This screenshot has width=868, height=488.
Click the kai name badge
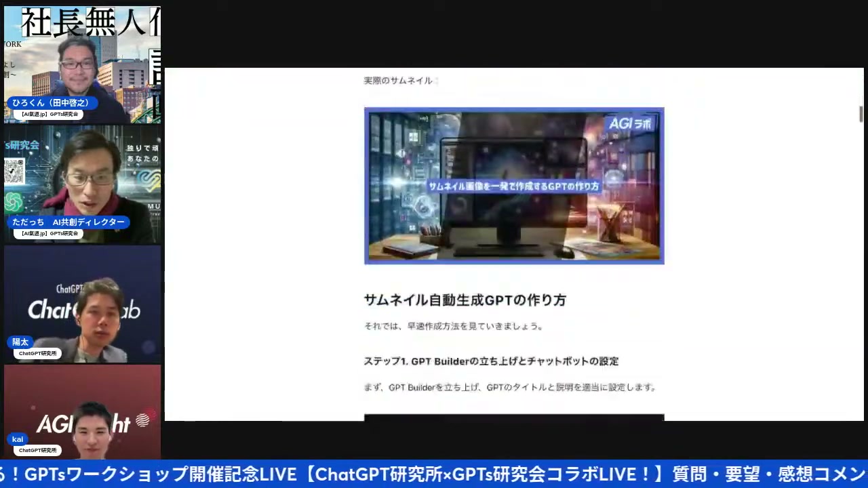[x=18, y=439]
